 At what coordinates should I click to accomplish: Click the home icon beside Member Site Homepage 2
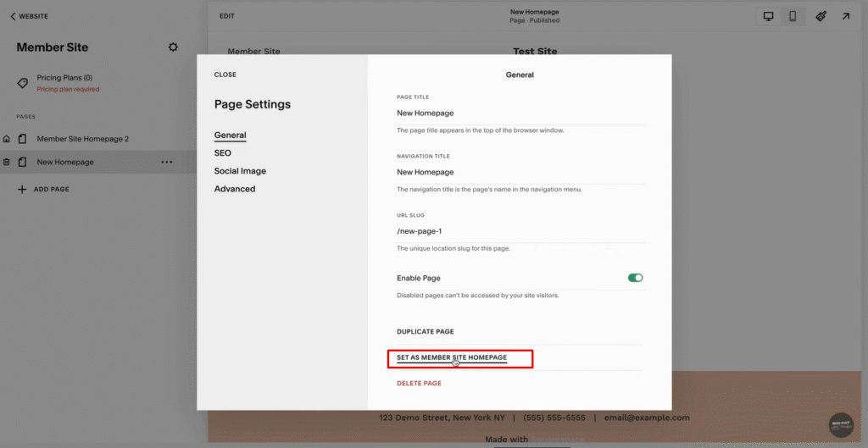pyautogui.click(x=7, y=139)
